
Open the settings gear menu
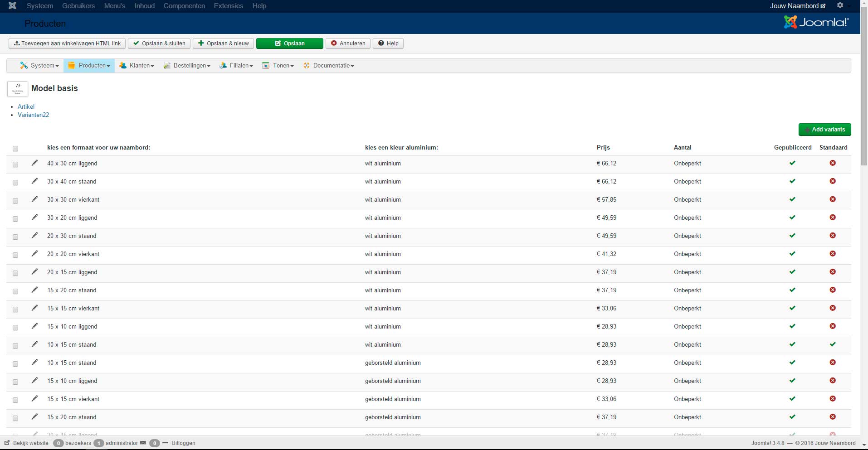840,5
